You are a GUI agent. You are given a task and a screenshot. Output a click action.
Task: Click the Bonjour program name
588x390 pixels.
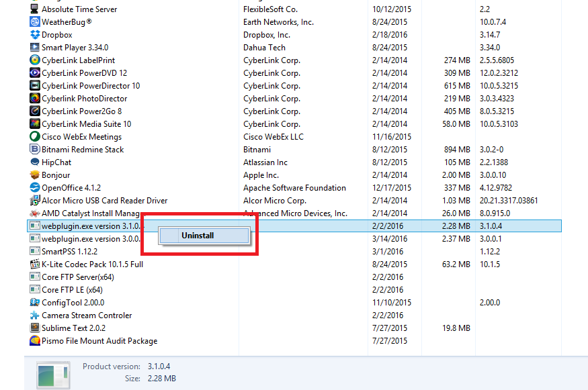click(x=56, y=175)
